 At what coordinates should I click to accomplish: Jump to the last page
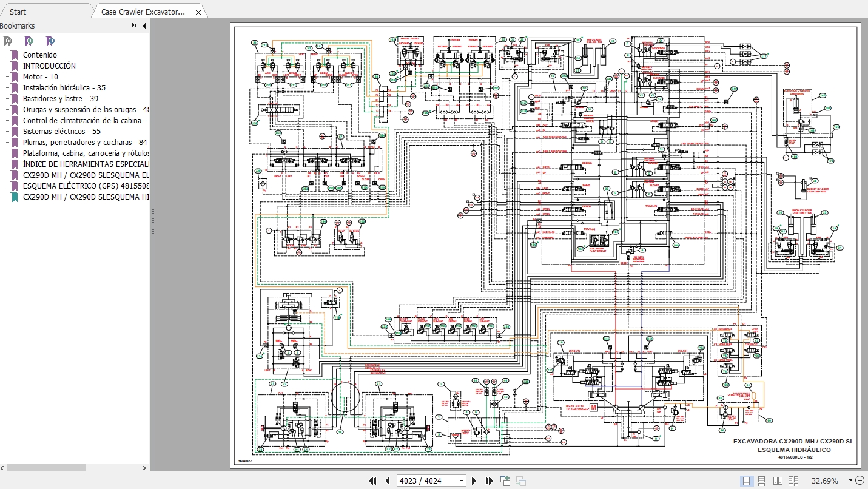(x=489, y=481)
